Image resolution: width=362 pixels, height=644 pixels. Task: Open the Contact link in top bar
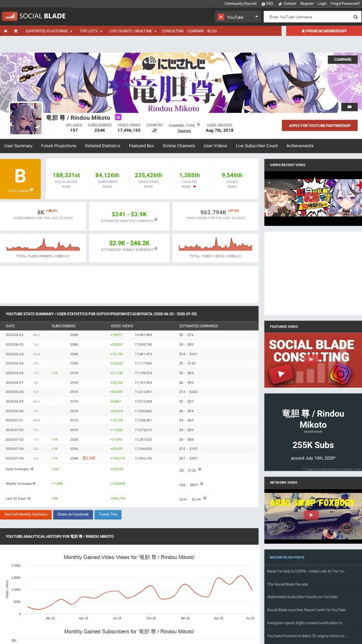pos(287,3)
